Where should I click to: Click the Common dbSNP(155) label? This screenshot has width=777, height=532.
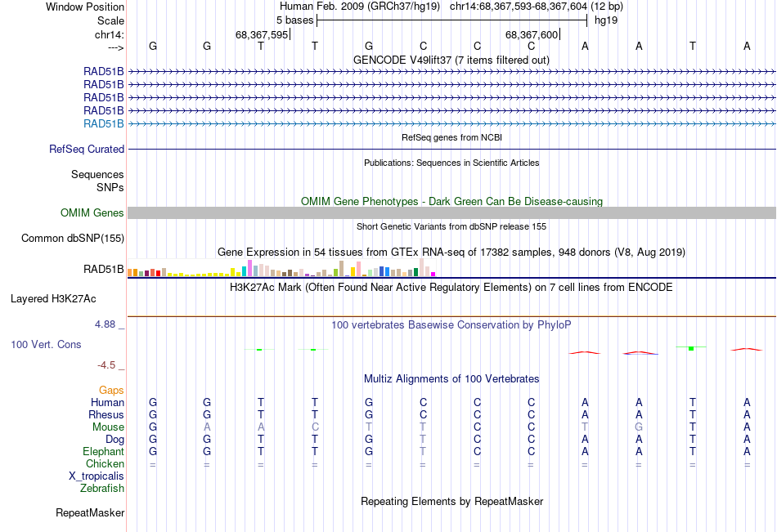click(x=73, y=239)
